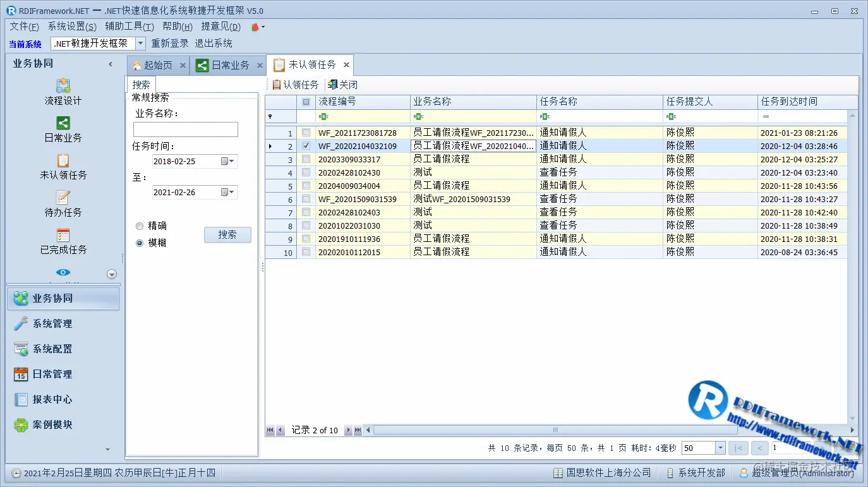This screenshot has width=868, height=487.
Task: Click the 搜索 button beside the radio options
Action: pyautogui.click(x=227, y=235)
